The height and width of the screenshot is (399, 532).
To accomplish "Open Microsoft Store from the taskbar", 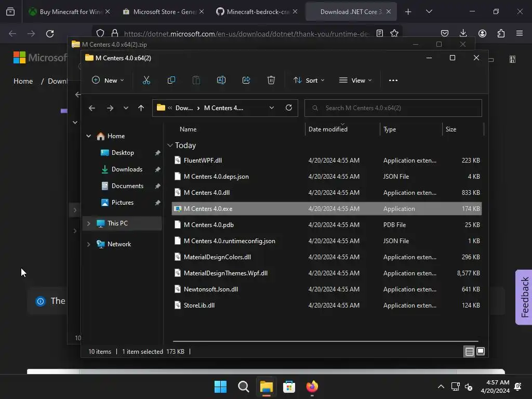I will coord(289,387).
